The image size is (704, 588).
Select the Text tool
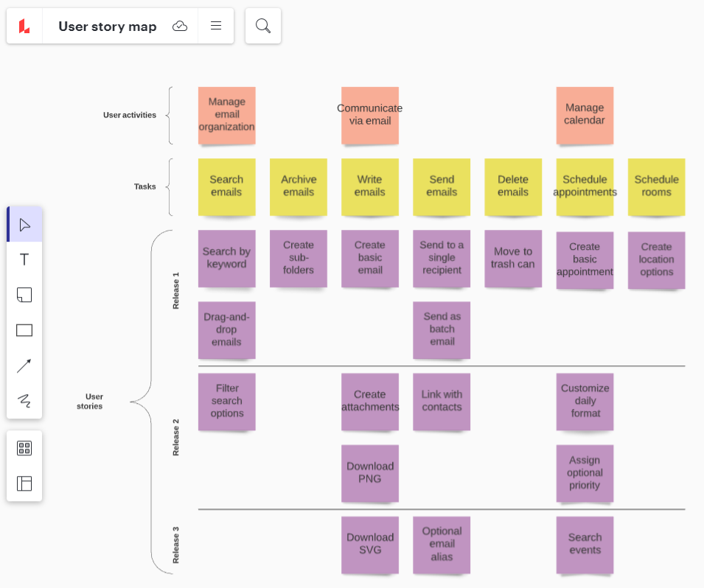tap(24, 259)
